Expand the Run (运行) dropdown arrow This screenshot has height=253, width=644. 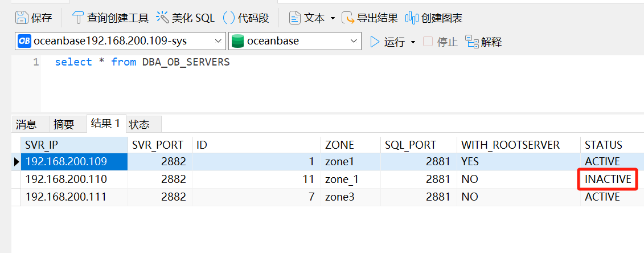(x=413, y=42)
